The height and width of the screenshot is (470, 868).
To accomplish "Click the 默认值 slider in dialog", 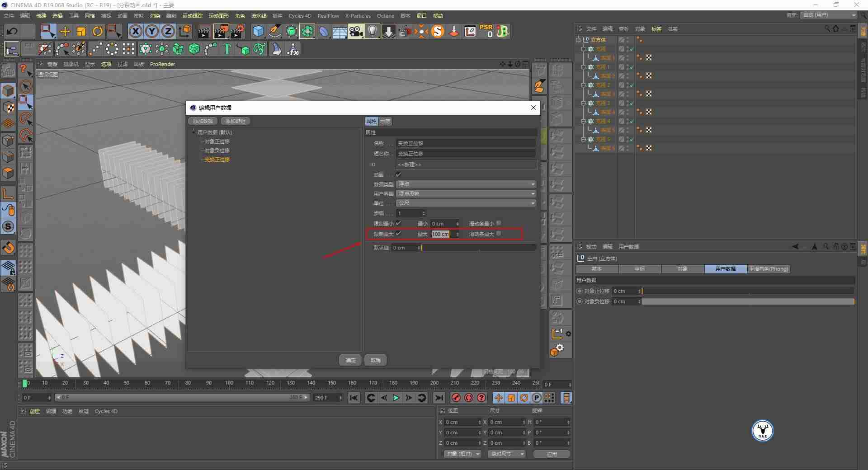I will [479, 248].
